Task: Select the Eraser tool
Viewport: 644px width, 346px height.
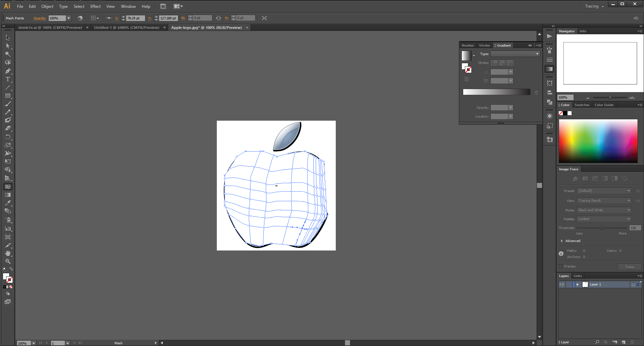Action: pyautogui.click(x=7, y=128)
